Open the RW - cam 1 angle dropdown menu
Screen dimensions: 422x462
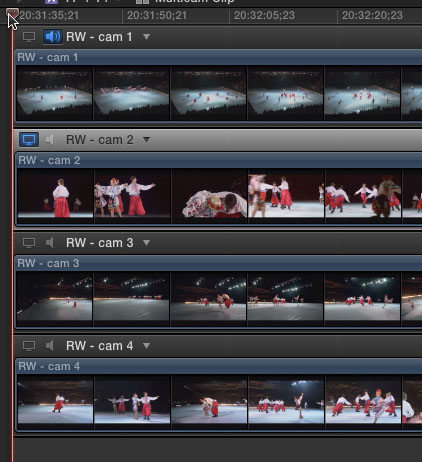click(146, 37)
